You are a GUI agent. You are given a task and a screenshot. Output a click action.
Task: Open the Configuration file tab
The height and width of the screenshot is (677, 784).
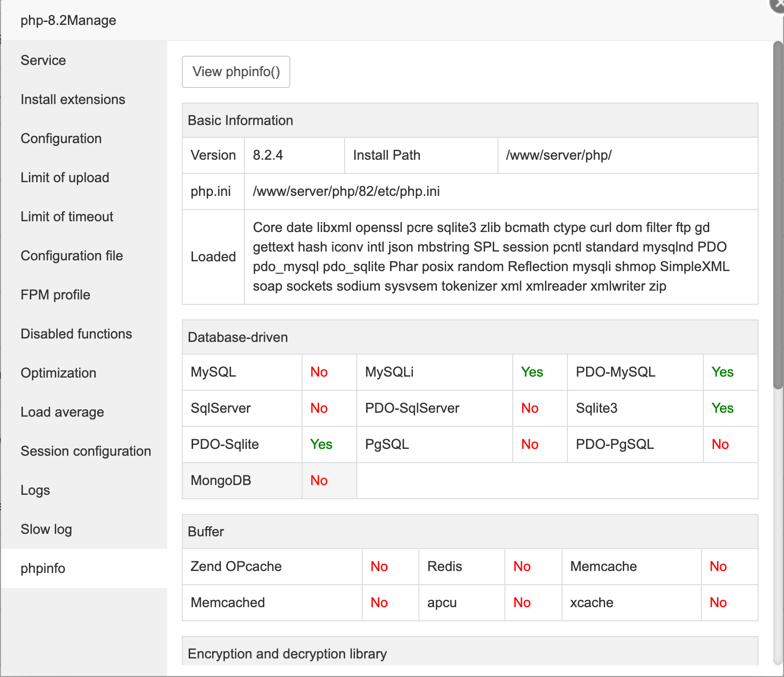coord(72,255)
